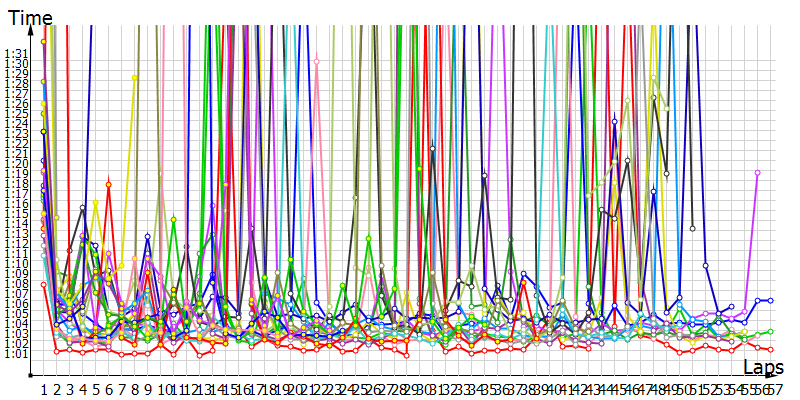Click the green line's final point at lap 57

click(770, 331)
